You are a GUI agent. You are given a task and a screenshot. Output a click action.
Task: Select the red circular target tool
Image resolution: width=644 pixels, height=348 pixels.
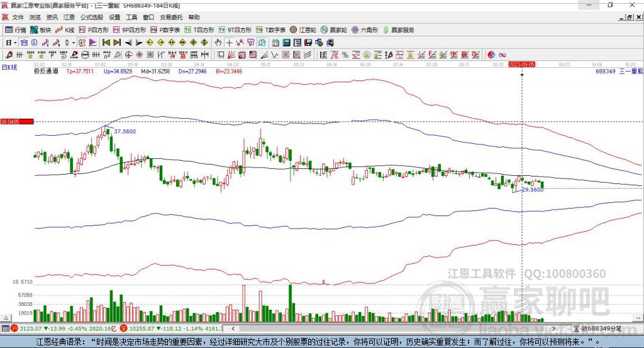128,55
